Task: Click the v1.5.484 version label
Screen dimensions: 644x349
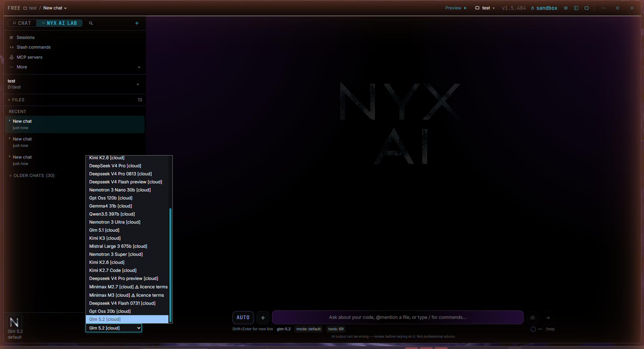Action: (x=514, y=8)
